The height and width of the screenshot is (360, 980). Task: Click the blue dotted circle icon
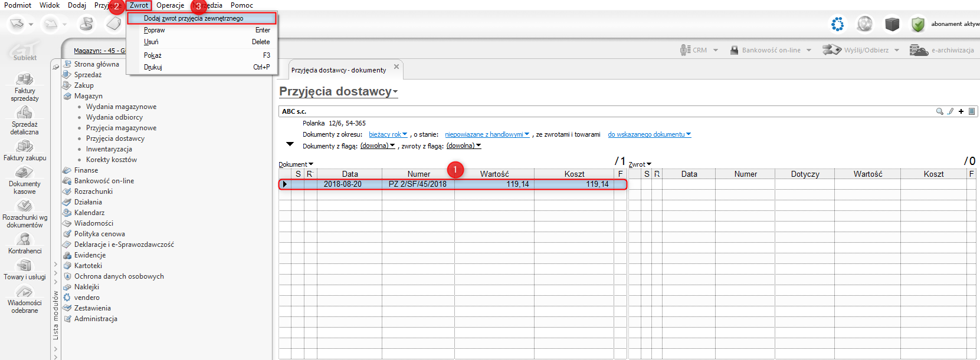coord(837,24)
